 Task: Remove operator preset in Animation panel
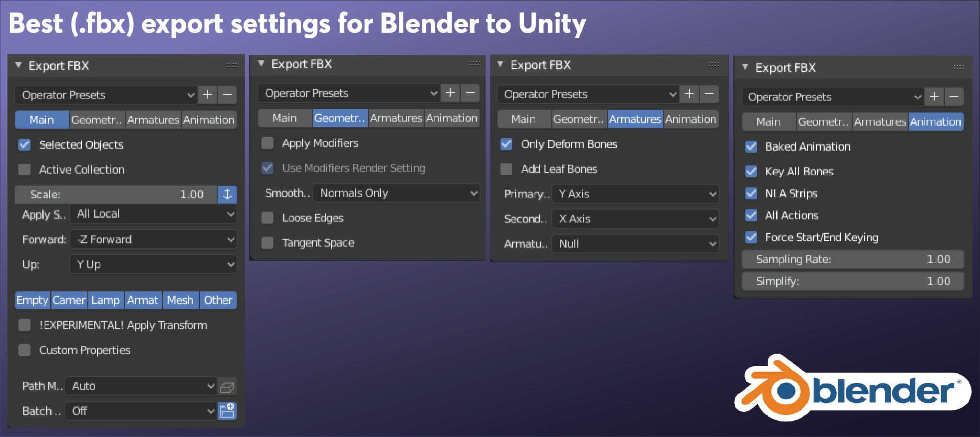[x=954, y=97]
